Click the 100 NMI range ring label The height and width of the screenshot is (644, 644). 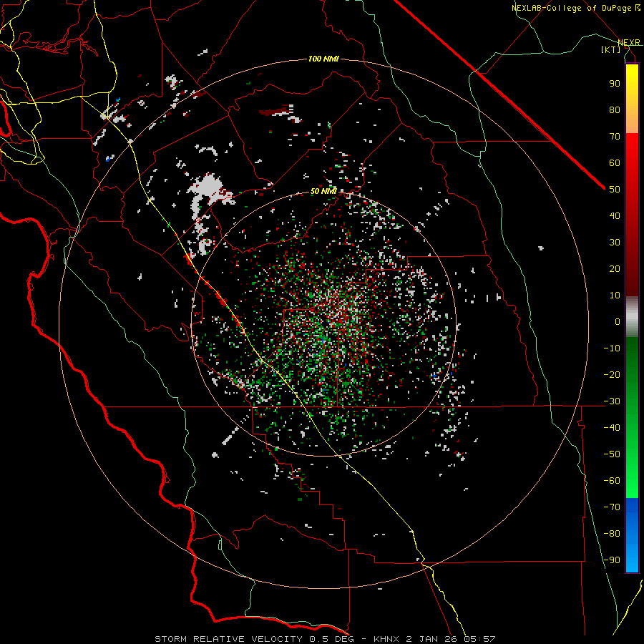click(323, 59)
